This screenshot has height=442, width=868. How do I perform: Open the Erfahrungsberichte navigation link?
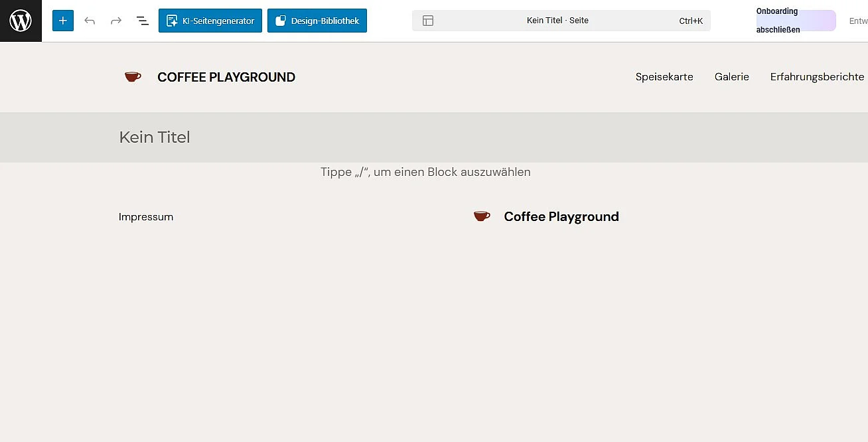(817, 77)
